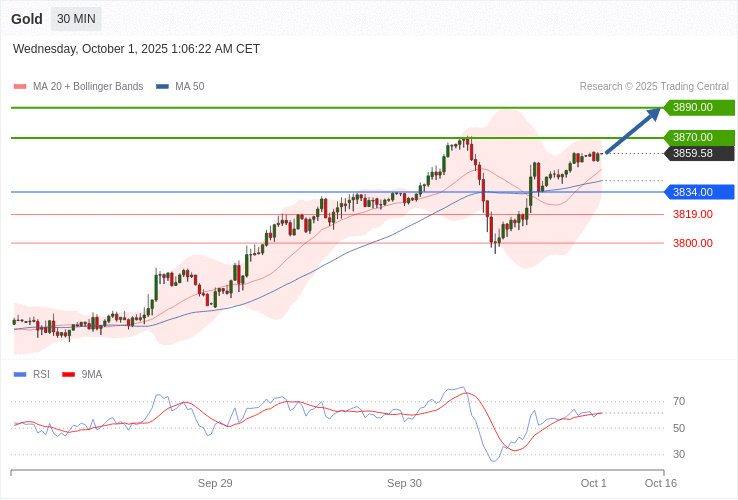Click the Oct 16 date axis label
This screenshot has height=500, width=738.
pyautogui.click(x=660, y=483)
